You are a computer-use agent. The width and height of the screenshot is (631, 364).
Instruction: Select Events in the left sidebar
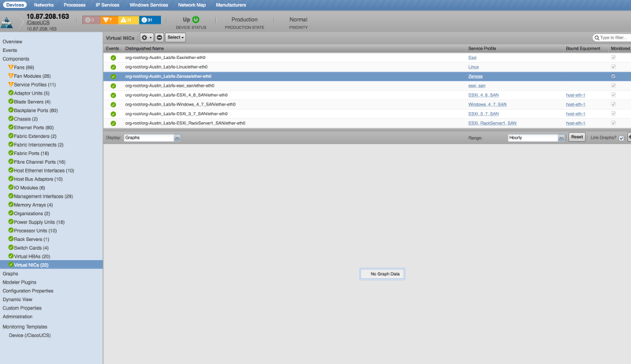point(9,50)
